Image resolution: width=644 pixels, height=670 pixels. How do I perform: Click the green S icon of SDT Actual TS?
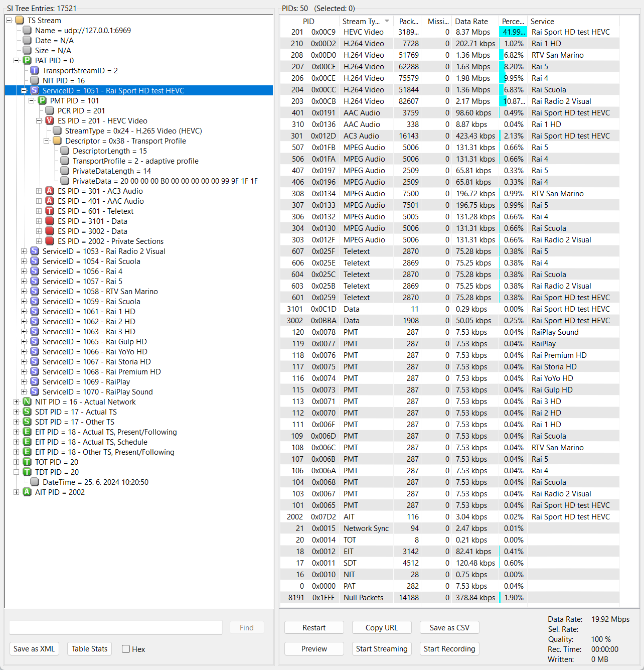(x=27, y=412)
